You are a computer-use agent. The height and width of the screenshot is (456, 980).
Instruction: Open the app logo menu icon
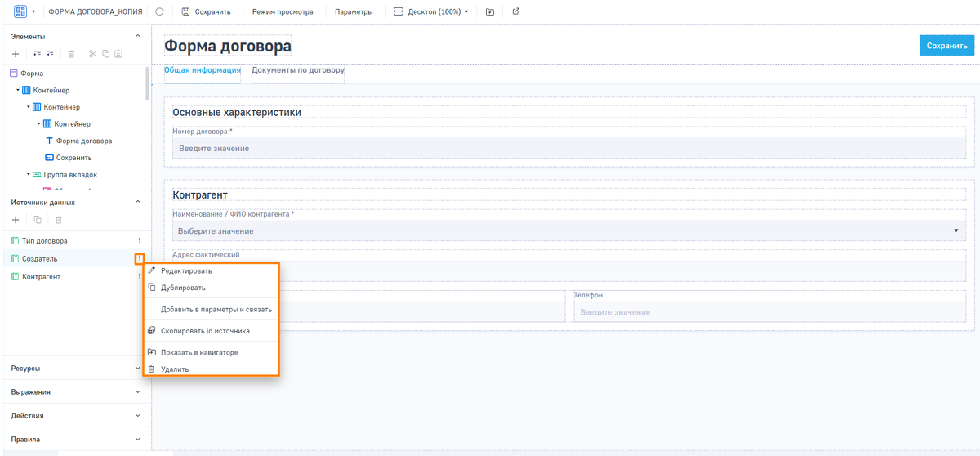[20, 12]
